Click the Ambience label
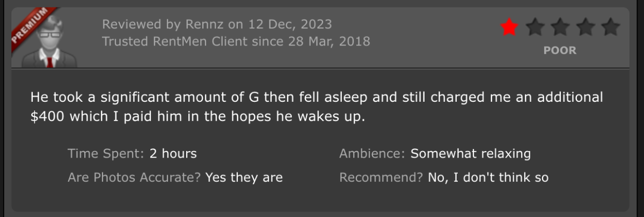 pyautogui.click(x=372, y=154)
